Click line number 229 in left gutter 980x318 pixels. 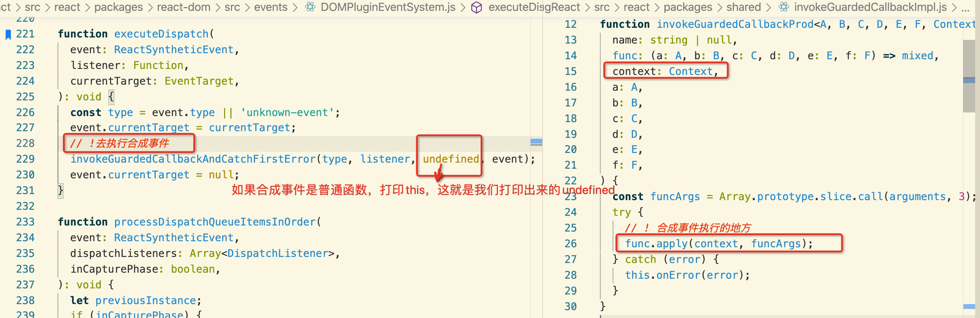[x=25, y=159]
